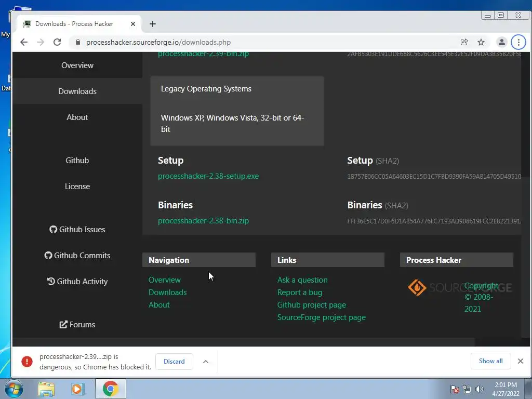
Task: Click Copyright 2008-2021 footer text
Action: point(481,297)
